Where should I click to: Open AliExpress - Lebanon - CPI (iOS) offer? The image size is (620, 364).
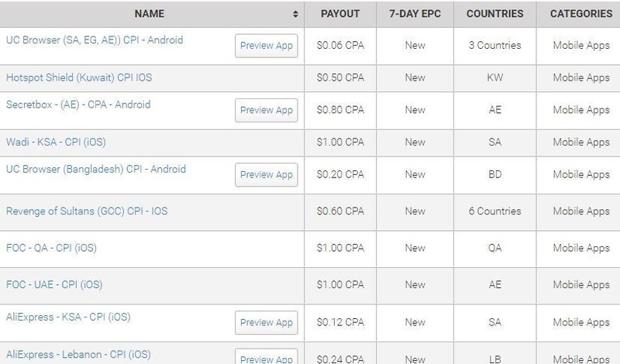tap(78, 355)
